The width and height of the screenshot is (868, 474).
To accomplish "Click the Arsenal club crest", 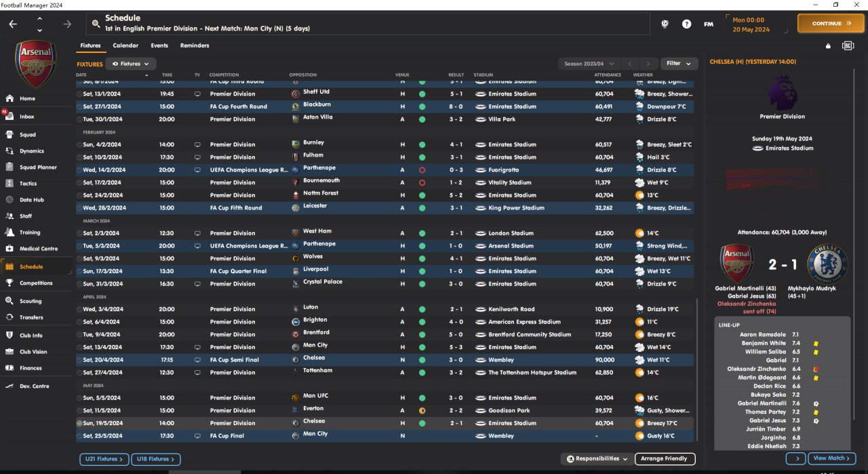I will click(37, 62).
